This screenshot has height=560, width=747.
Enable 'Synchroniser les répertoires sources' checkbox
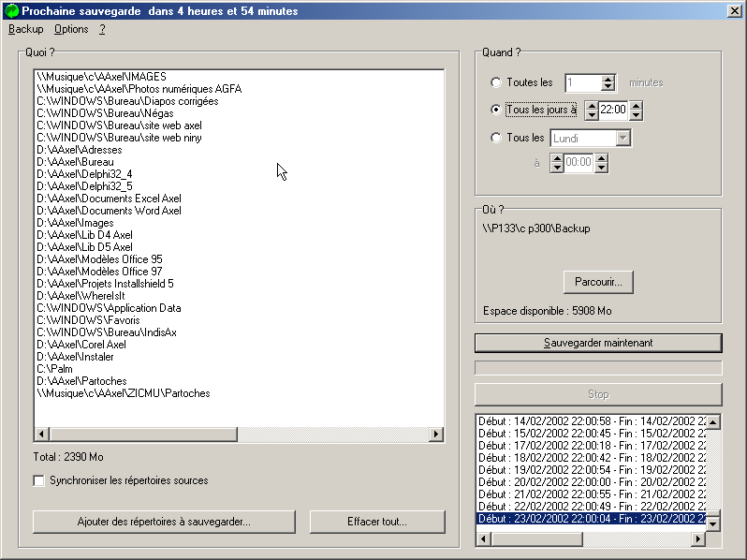39,480
